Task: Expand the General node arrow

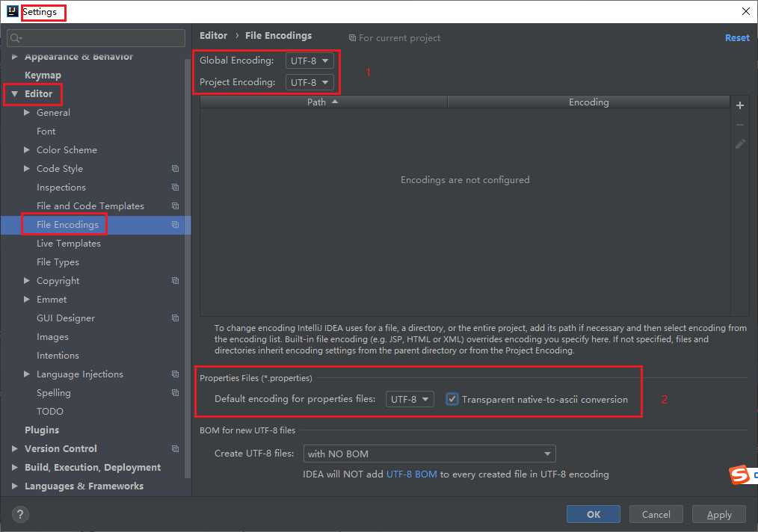Action: pyautogui.click(x=27, y=113)
